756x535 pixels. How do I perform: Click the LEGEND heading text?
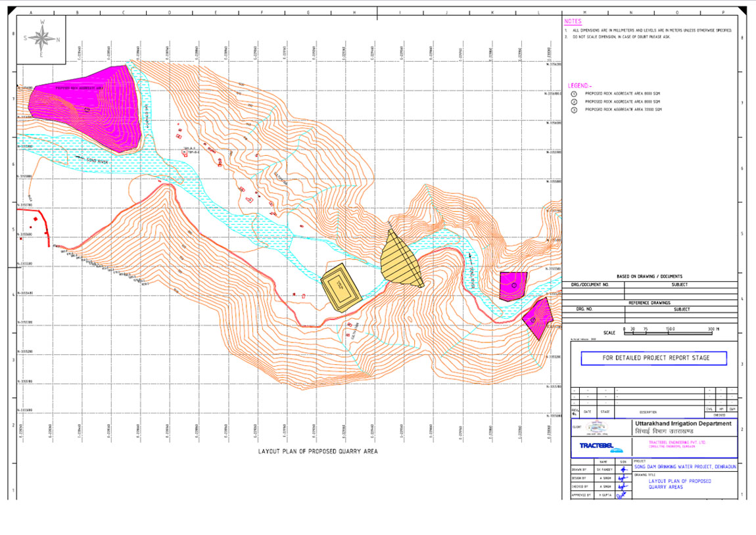(579, 86)
